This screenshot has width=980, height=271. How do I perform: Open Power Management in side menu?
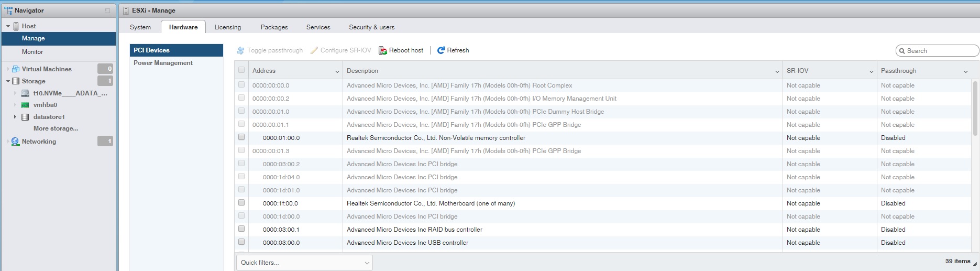(x=177, y=63)
